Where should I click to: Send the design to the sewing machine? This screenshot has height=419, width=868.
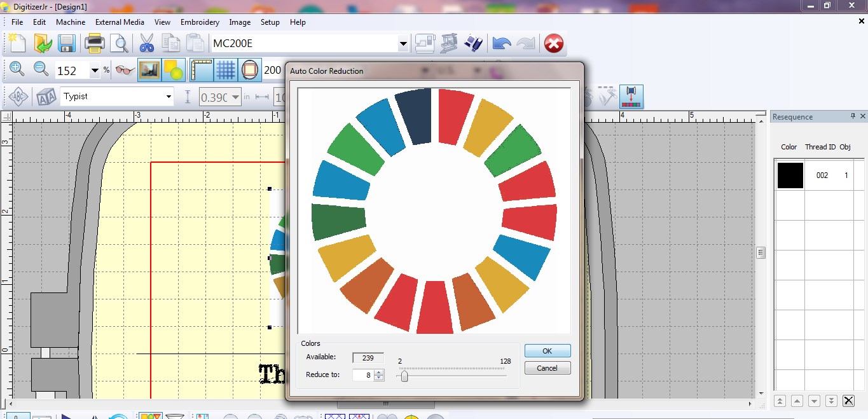click(x=425, y=44)
